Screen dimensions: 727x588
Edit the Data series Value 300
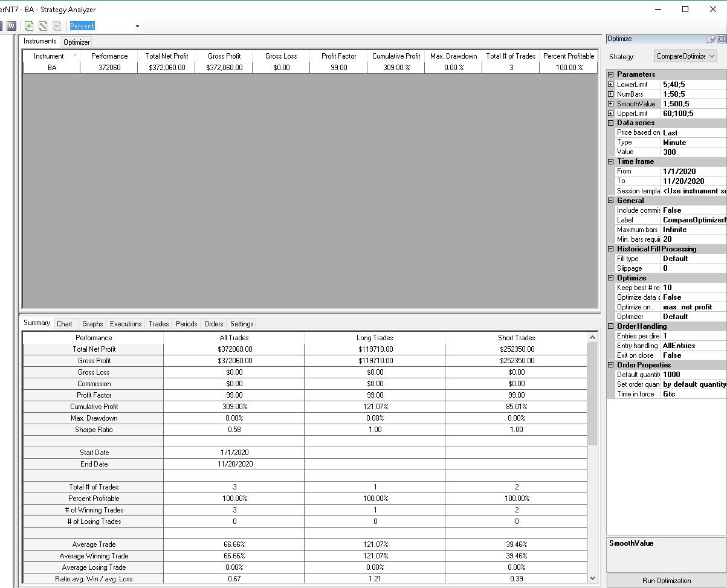(x=694, y=152)
